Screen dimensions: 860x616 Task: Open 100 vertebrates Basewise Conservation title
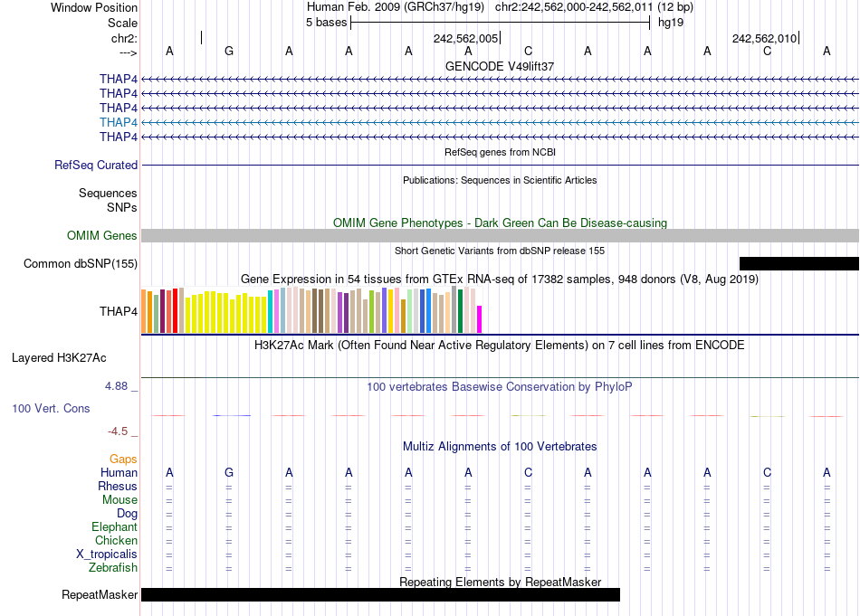click(x=500, y=387)
